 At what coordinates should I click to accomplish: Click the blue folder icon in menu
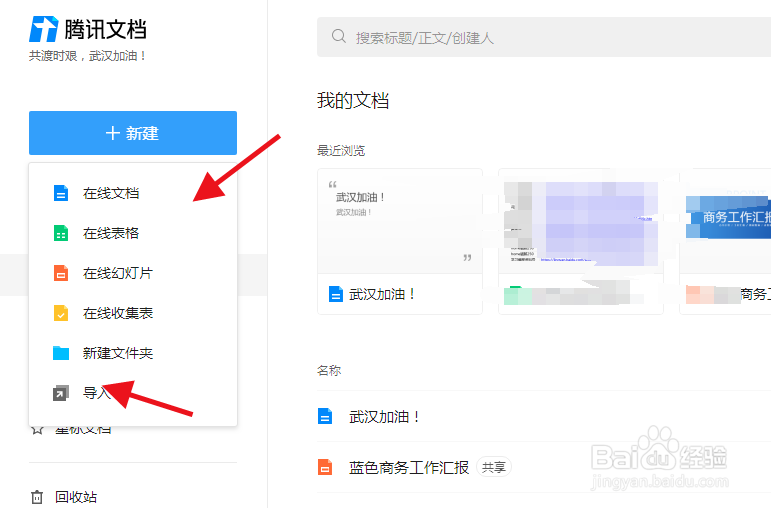61,353
